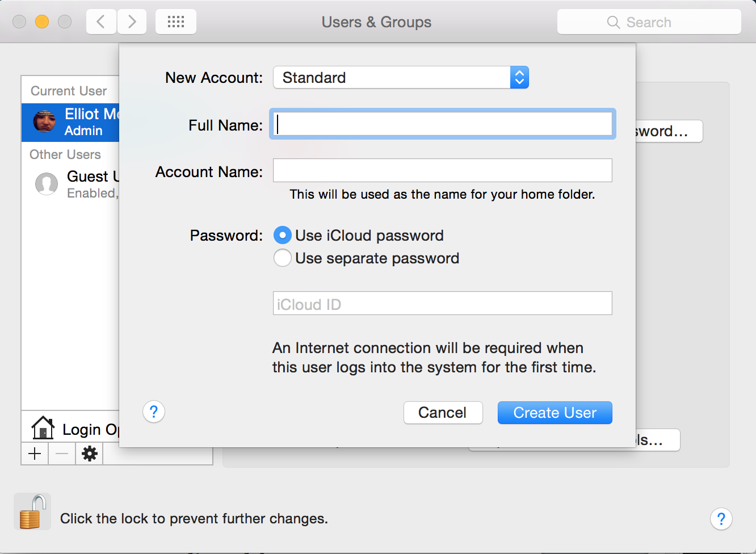Click the Search preferences field

(x=649, y=22)
